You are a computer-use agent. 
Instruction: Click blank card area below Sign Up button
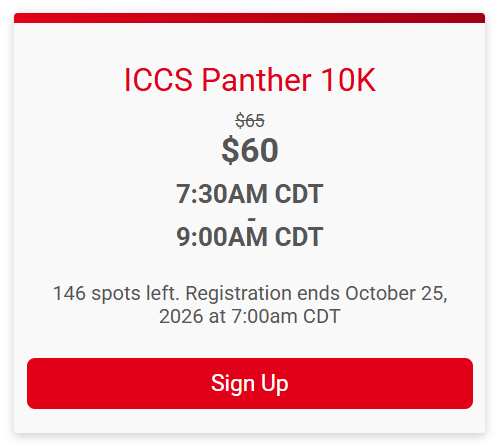[x=250, y=421]
